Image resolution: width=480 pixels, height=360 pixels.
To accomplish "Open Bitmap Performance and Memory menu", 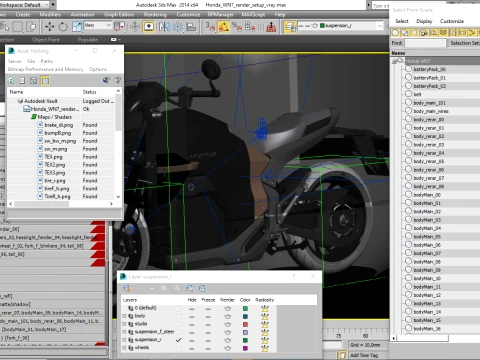I will [45, 69].
